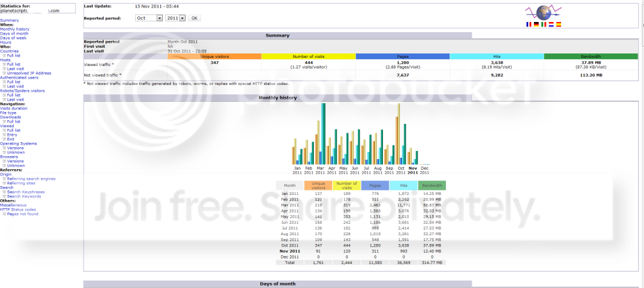644x288 pixels.
Task: Select the Mar 2011 row label
Action: 290,205
